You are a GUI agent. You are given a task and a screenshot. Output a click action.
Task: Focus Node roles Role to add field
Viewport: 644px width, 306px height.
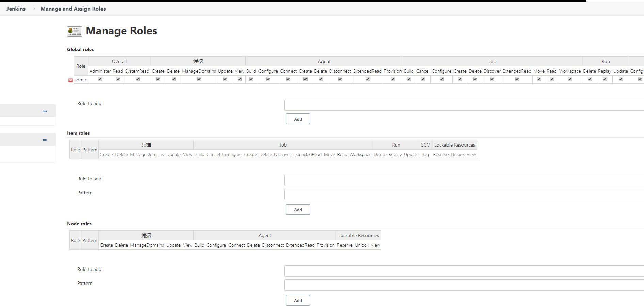pos(464,271)
